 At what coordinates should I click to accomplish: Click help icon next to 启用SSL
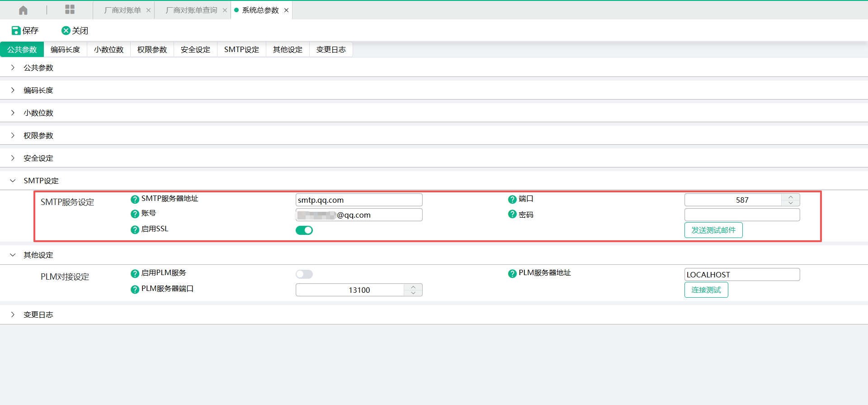point(135,230)
